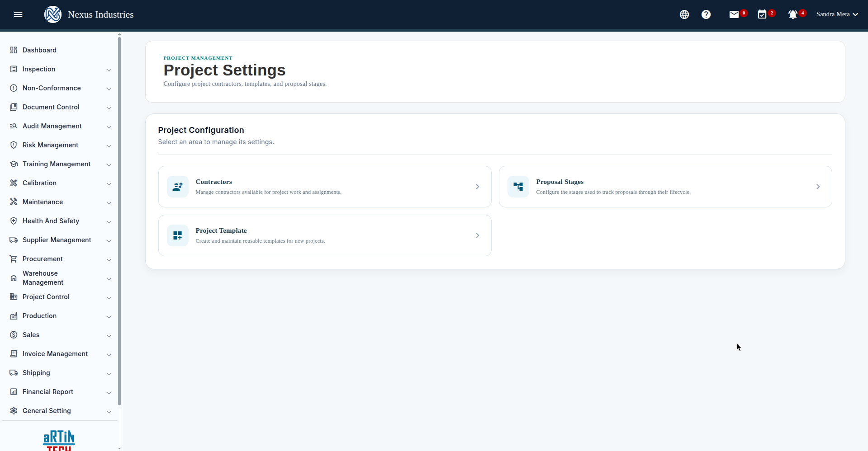Expand the Financial Report chevron

(x=109, y=393)
